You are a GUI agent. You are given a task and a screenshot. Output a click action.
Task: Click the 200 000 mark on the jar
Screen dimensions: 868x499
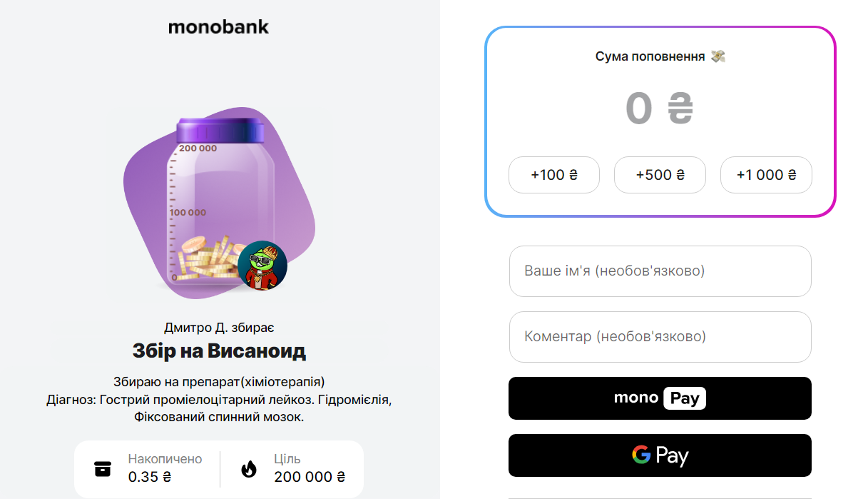coord(198,148)
